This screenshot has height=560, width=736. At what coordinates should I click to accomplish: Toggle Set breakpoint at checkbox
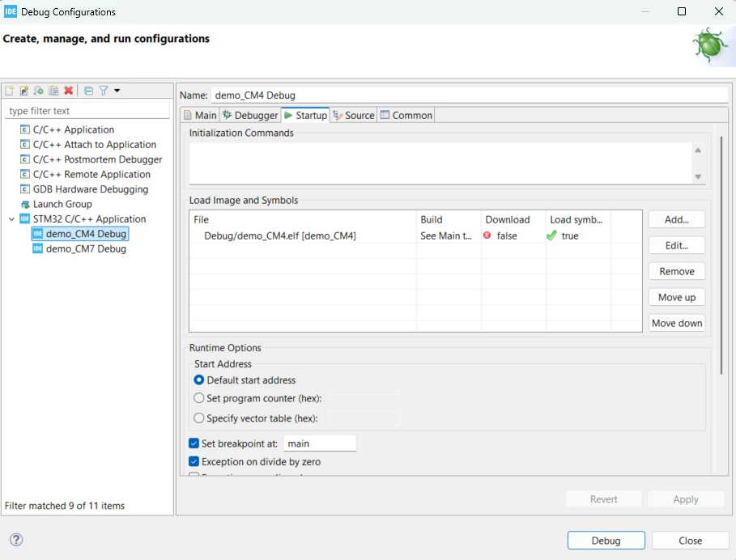[194, 443]
